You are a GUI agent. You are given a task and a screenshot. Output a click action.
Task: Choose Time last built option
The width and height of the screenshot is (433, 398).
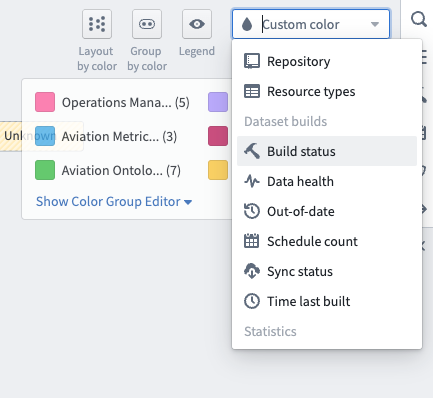click(x=327, y=301)
